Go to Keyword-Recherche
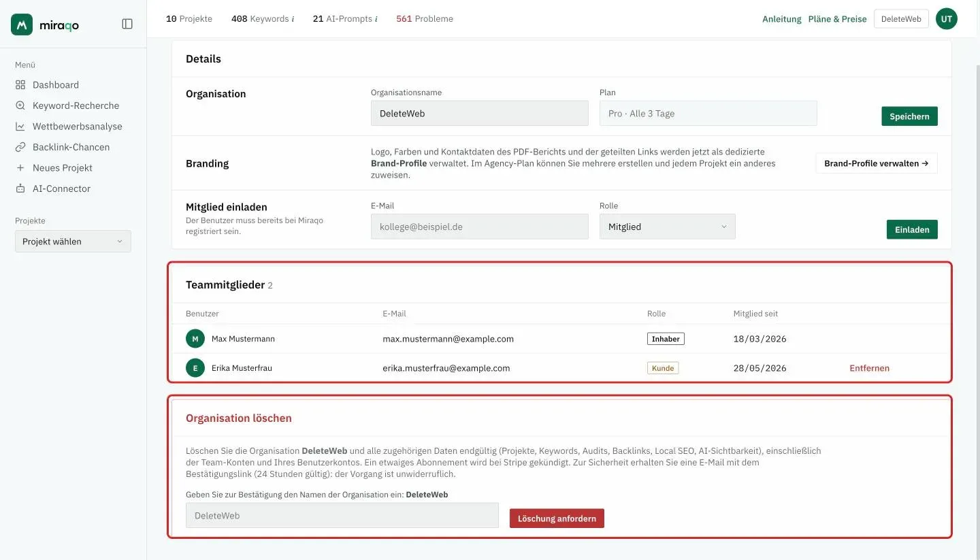The width and height of the screenshot is (980, 560). click(x=76, y=105)
